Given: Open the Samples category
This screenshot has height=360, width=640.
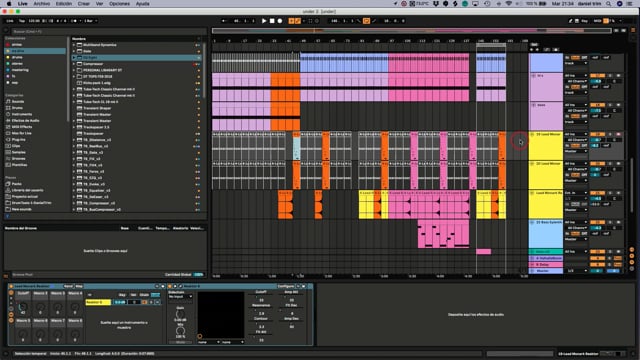Looking at the screenshot, I should tap(16, 152).
